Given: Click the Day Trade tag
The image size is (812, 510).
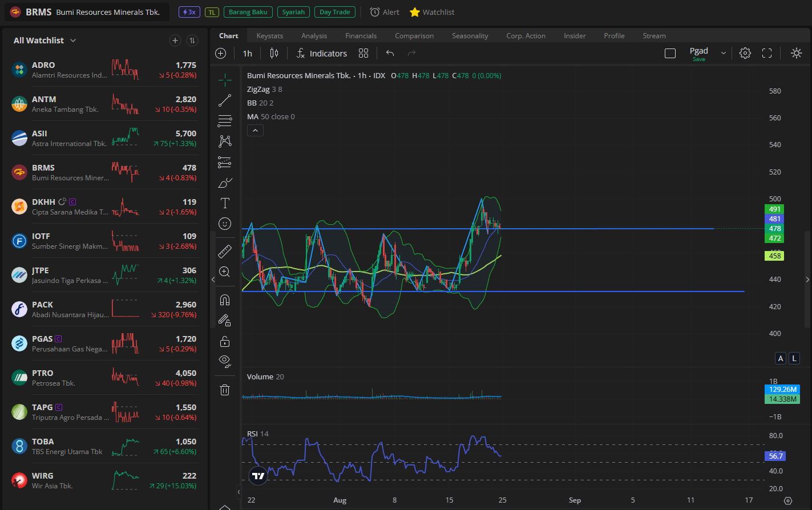Looking at the screenshot, I should point(334,12).
